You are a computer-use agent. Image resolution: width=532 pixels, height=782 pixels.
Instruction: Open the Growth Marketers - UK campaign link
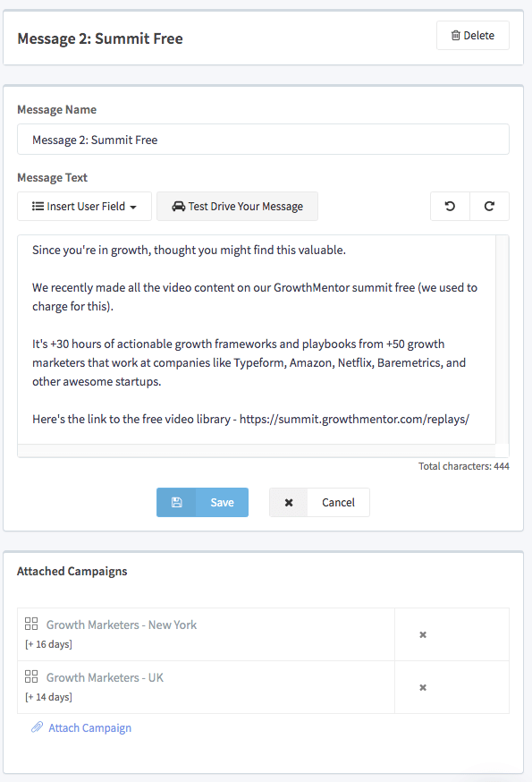(x=105, y=677)
